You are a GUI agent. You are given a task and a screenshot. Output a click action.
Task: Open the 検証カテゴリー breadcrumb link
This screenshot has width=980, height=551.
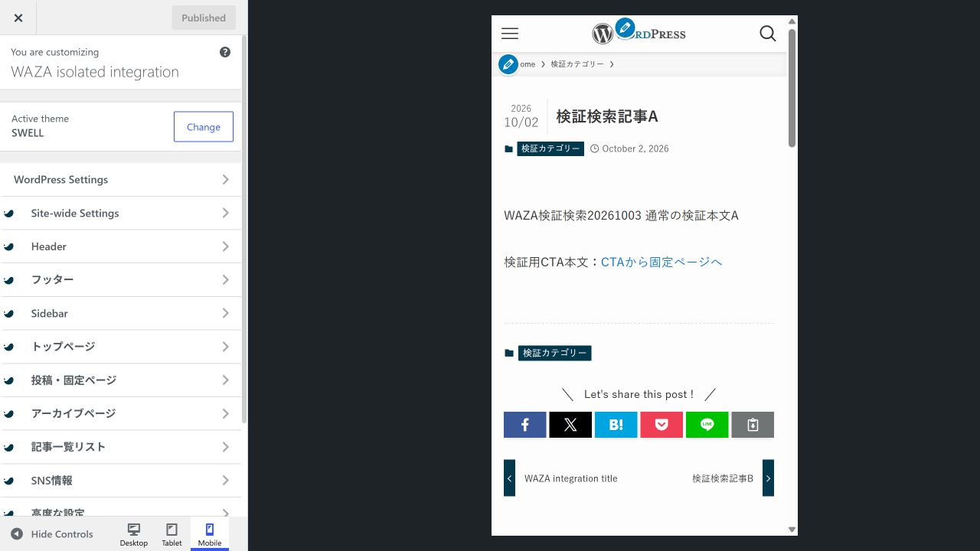(577, 64)
